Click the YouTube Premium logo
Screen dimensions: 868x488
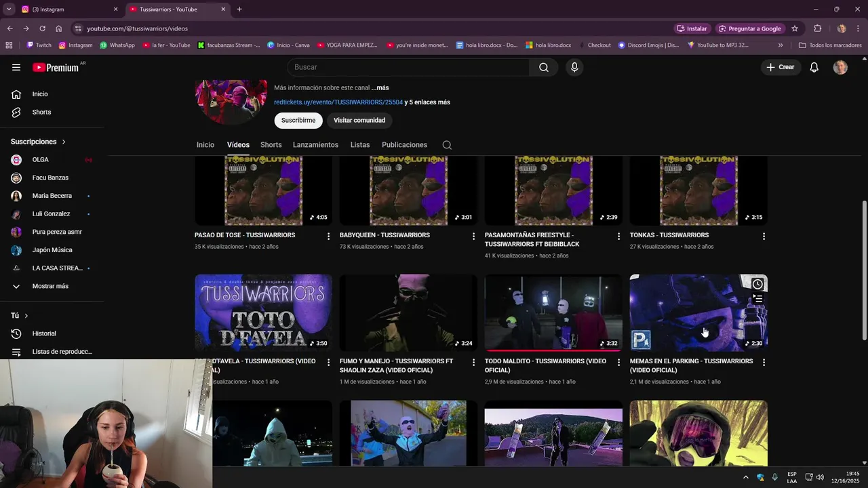pyautogui.click(x=56, y=67)
